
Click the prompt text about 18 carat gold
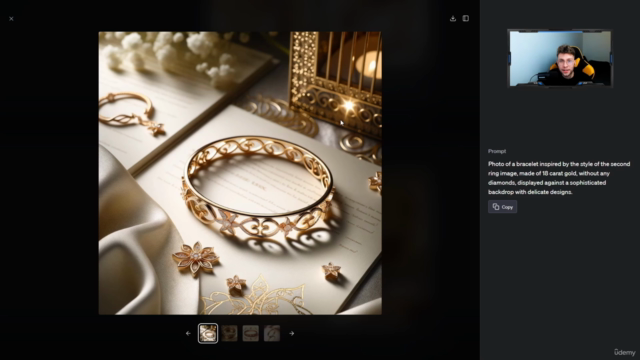(x=559, y=178)
